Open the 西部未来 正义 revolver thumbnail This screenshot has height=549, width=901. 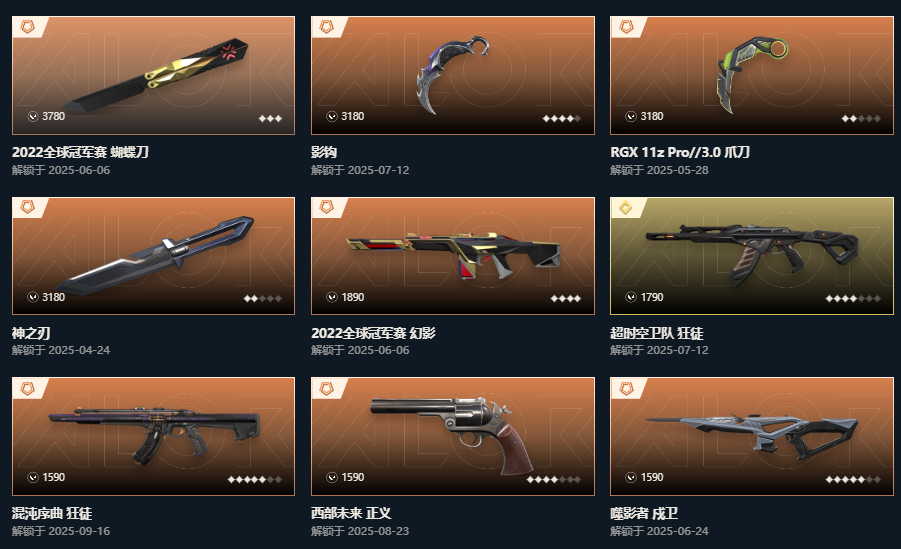coord(453,436)
